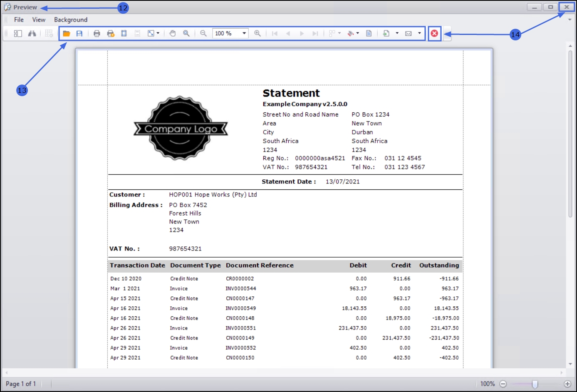Screen dimensions: 577x392
Task: Click the horizontal scroll left arrow
Action: pos(6,372)
